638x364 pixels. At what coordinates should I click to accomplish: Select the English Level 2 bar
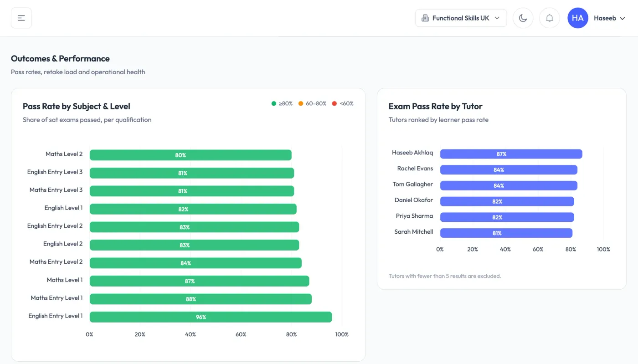point(194,245)
